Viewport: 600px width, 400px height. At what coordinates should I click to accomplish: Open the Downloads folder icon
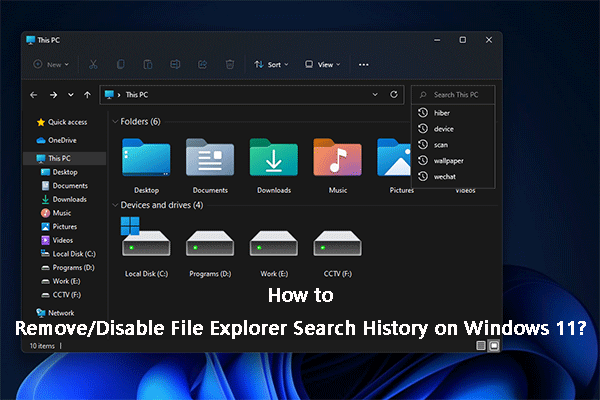[x=274, y=157]
